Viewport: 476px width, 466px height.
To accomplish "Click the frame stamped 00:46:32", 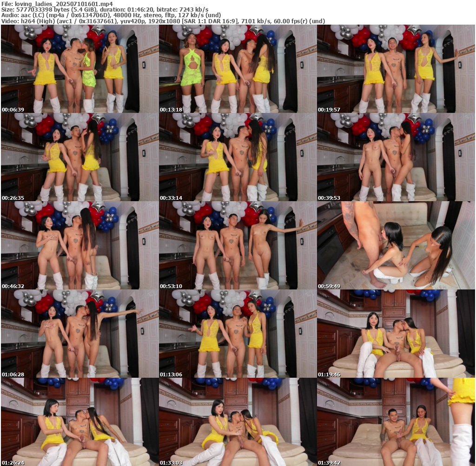I will (x=79, y=245).
